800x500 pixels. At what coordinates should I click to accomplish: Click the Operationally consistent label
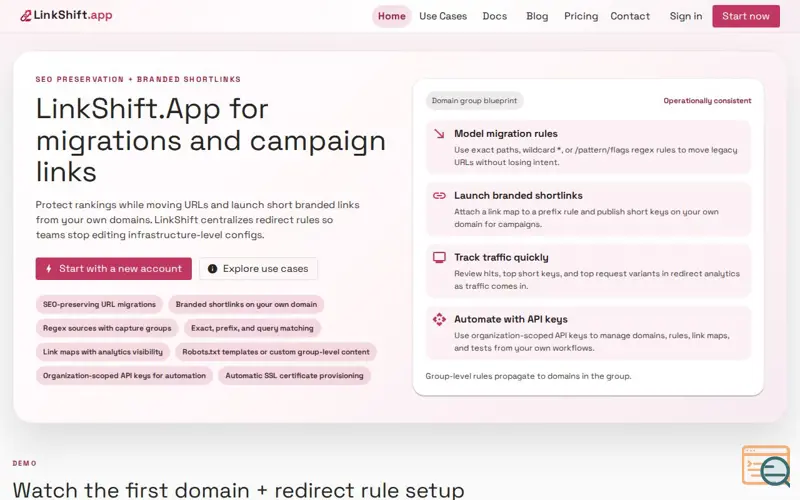[x=707, y=101]
